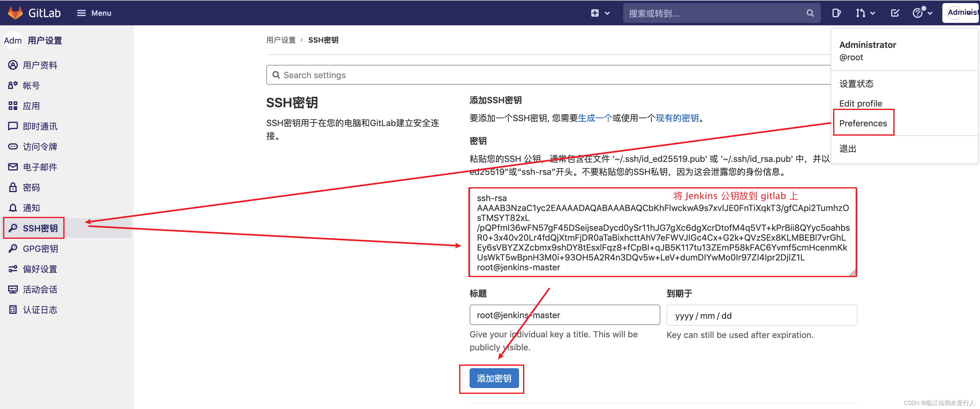
Task: Click the GPG密钥 key icon
Action: 13,248
